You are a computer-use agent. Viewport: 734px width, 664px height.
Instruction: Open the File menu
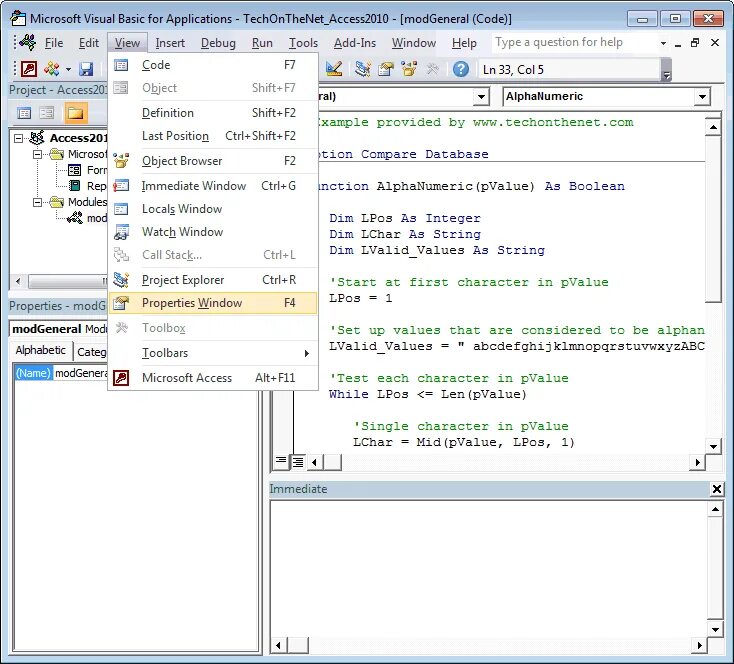(x=54, y=43)
